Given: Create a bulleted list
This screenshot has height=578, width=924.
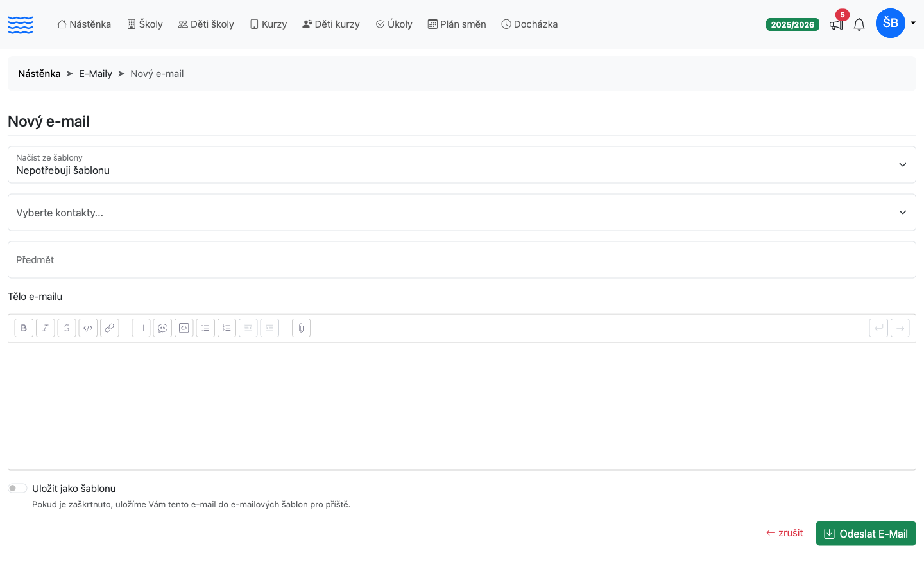Looking at the screenshot, I should pyautogui.click(x=205, y=328).
